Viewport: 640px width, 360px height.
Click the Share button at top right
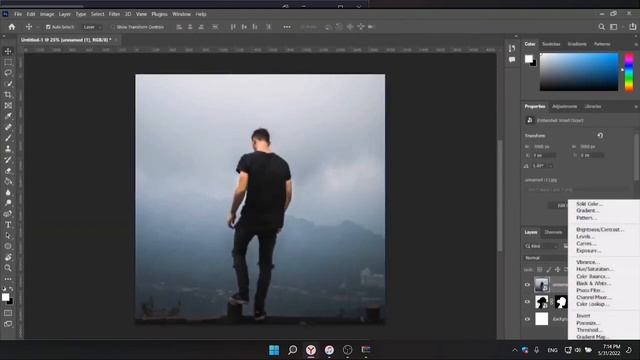point(632,27)
